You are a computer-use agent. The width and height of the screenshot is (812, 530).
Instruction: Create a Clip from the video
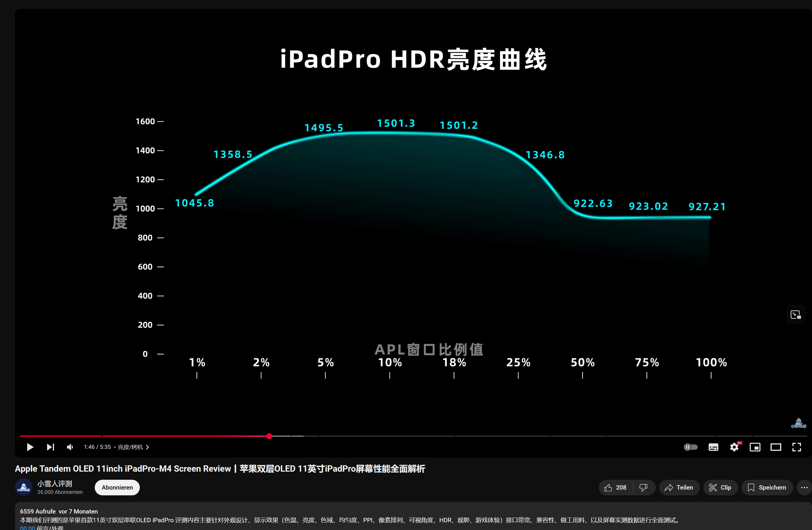tap(720, 487)
